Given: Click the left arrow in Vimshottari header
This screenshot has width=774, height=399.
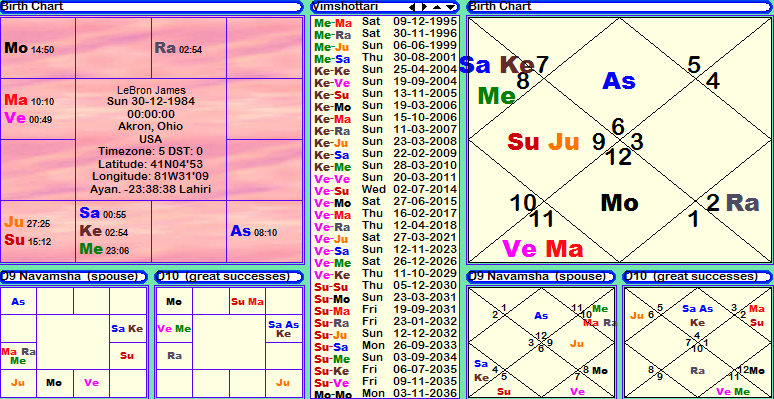Looking at the screenshot, I should click(413, 7).
